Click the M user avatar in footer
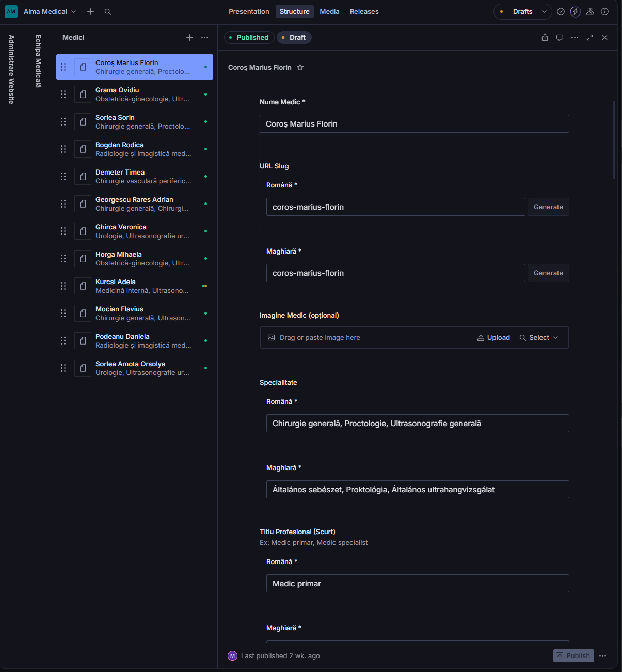622x672 pixels. [232, 656]
